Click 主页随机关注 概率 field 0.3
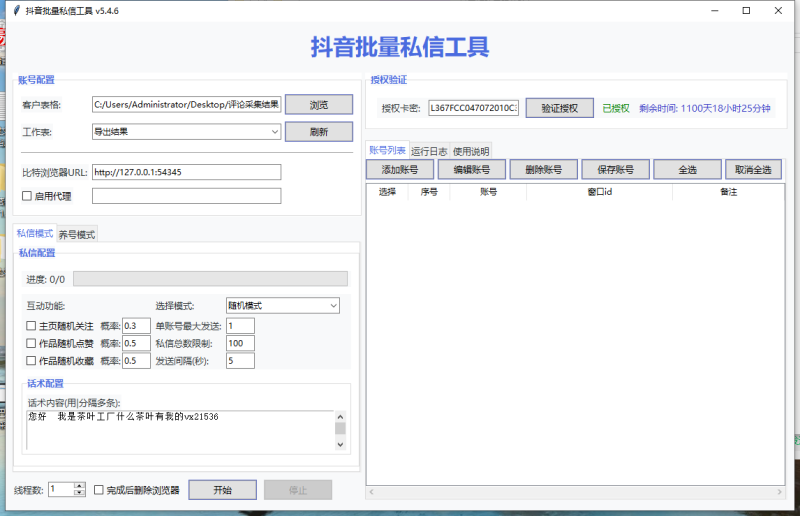Image resolution: width=800 pixels, height=516 pixels. [x=136, y=326]
